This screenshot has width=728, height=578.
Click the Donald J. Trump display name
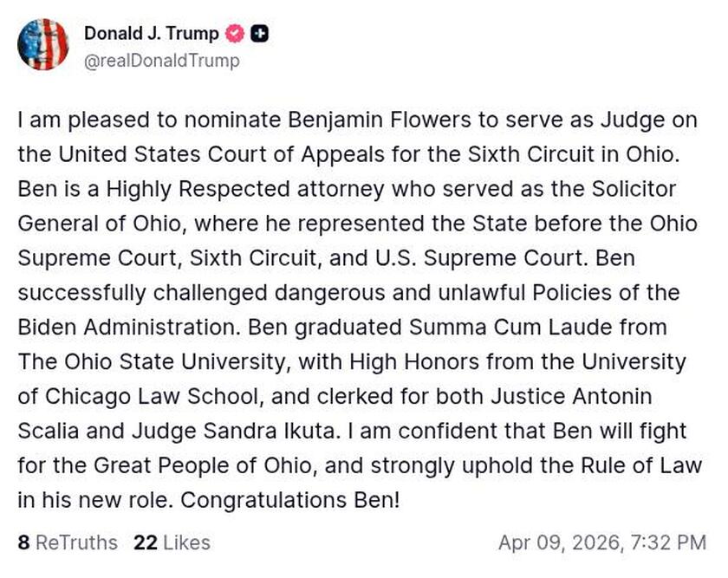[x=153, y=34]
